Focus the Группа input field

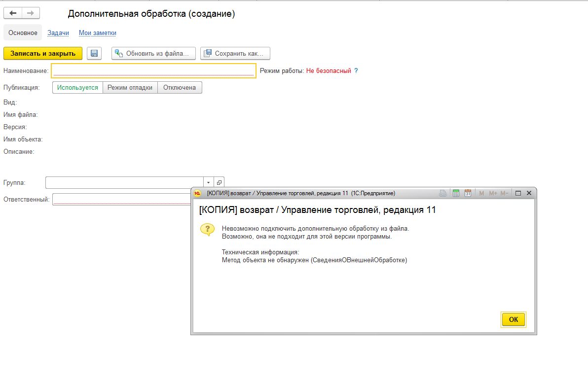[124, 182]
